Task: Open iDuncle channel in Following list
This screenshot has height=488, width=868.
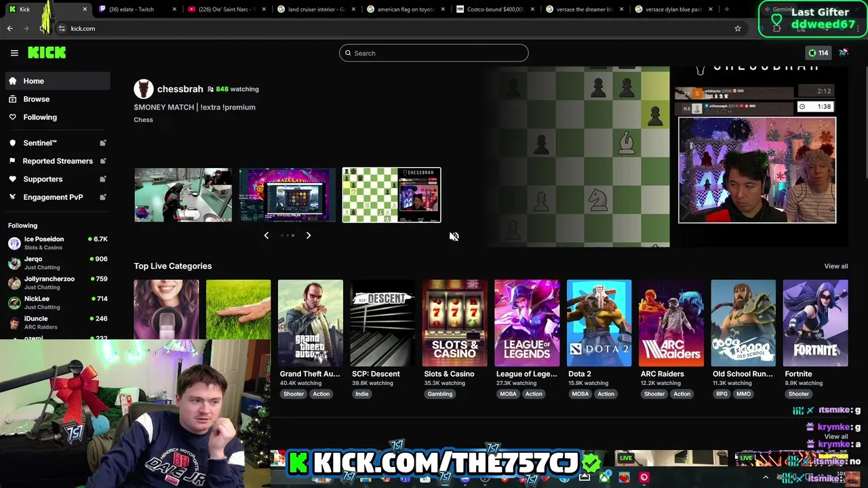Action: 58,322
